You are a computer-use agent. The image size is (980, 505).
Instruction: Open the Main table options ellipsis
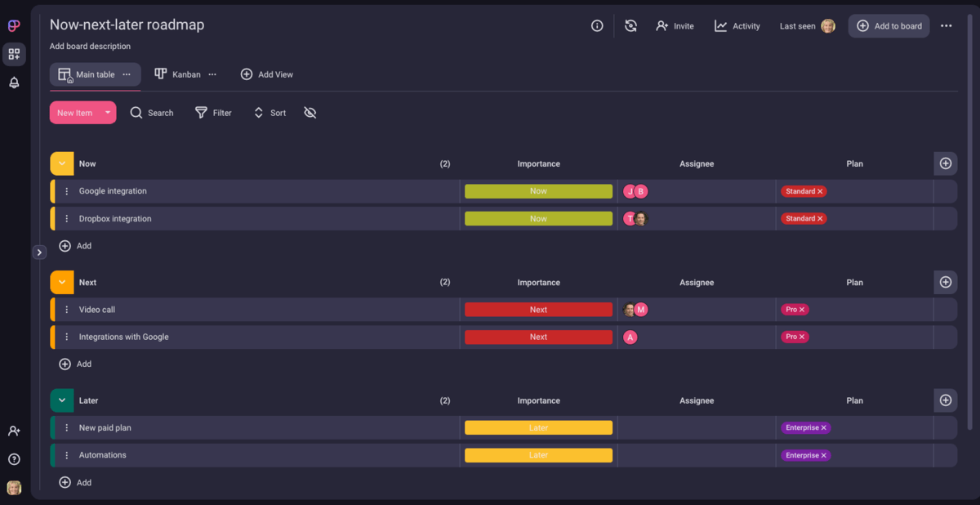127,74
